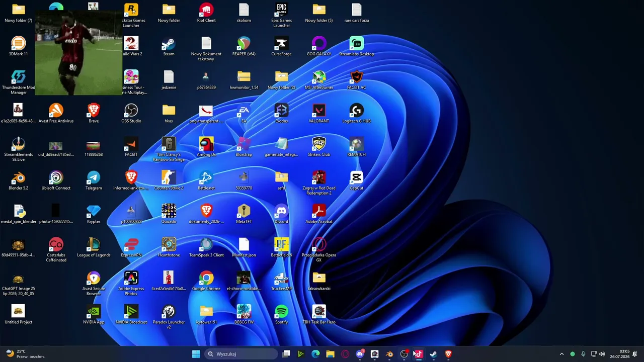Click the Red Dead Redemption 2 shortcut
644x362 pixels.
pos(319,183)
